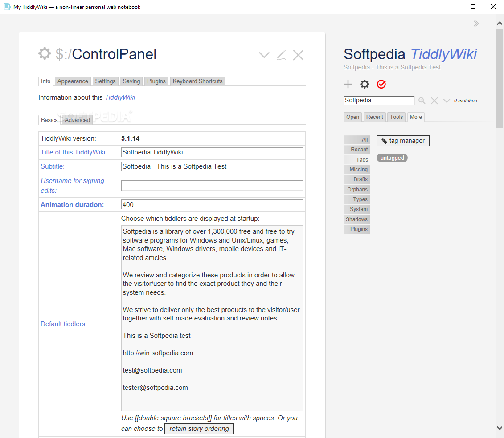
Task: Save wiki with red checkmark icon
Action: (381, 84)
